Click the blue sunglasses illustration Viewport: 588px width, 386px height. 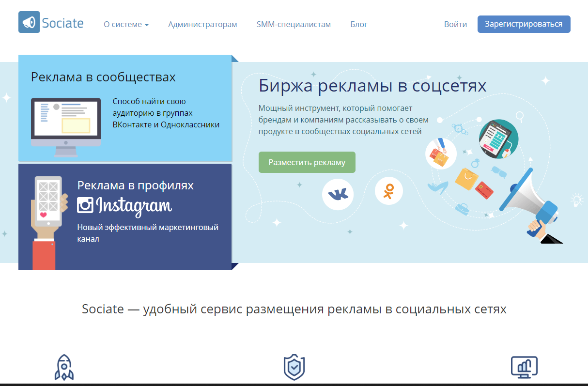pos(498,172)
